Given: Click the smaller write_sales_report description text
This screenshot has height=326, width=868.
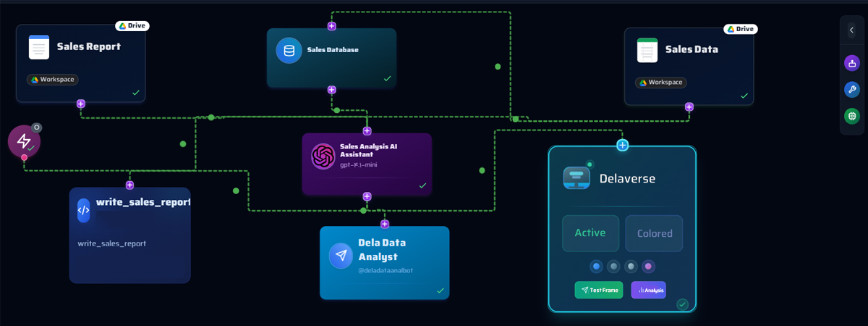Looking at the screenshot, I should click(112, 243).
